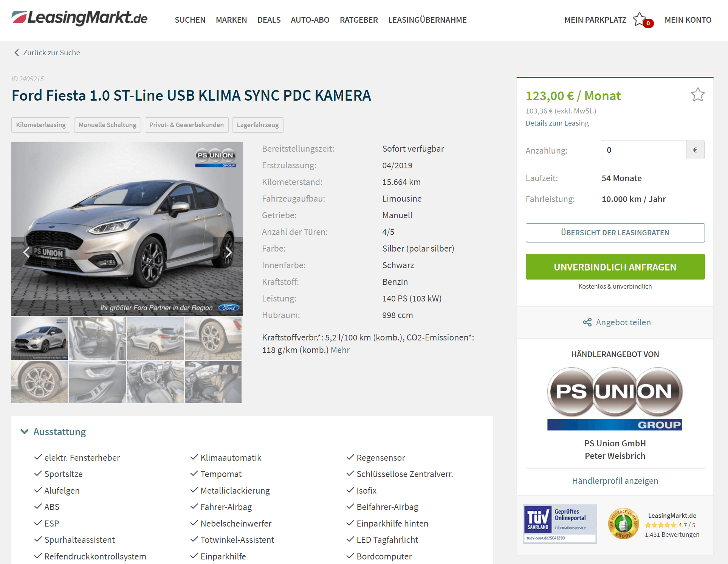Select thumbnail of car rear view

click(x=155, y=338)
